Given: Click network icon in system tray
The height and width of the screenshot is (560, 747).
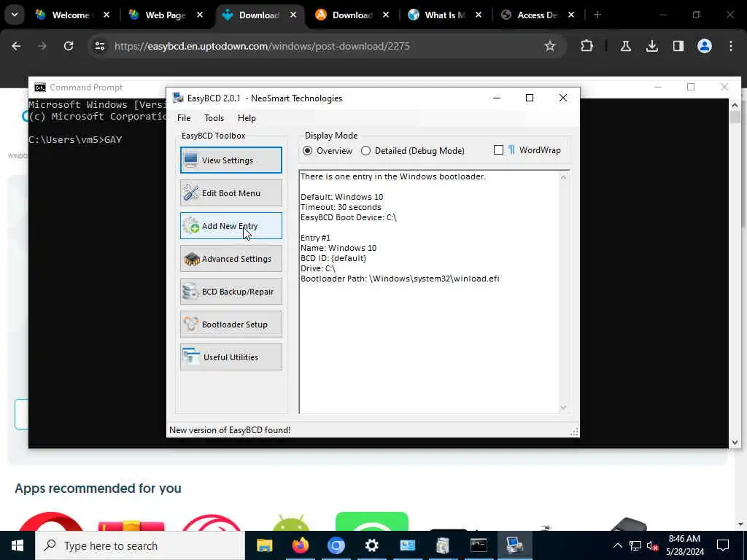Looking at the screenshot, I should (635, 545).
